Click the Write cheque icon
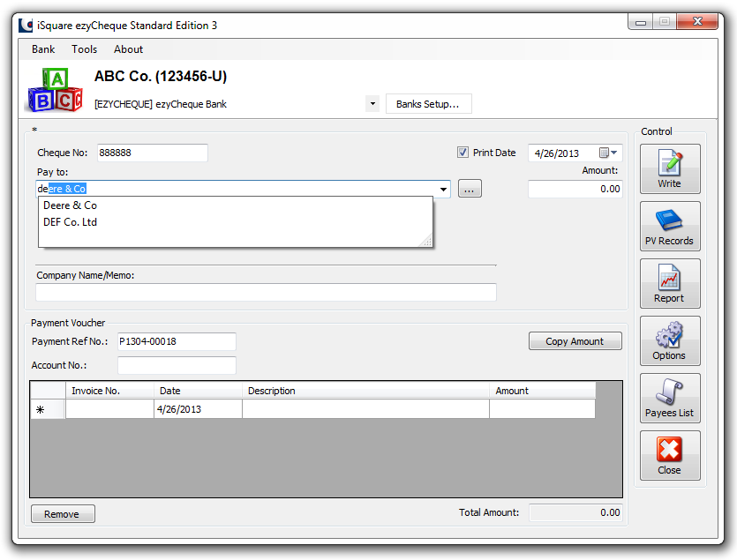This screenshot has height=560, width=737. 670,169
